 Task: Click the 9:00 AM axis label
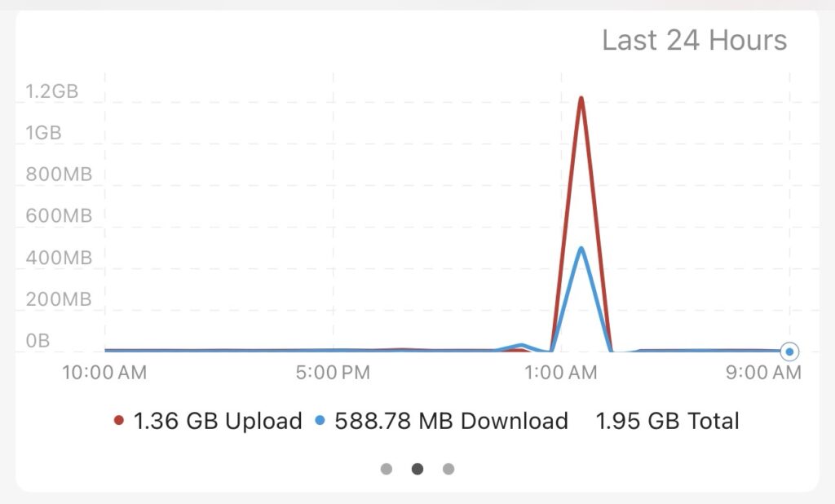coord(763,373)
